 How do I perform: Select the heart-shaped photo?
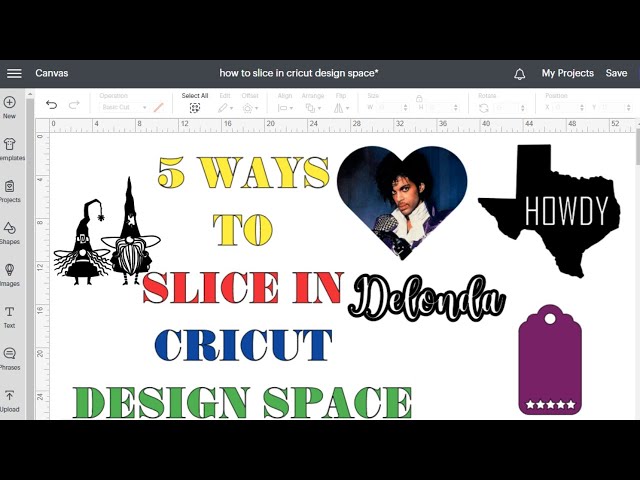pyautogui.click(x=402, y=201)
